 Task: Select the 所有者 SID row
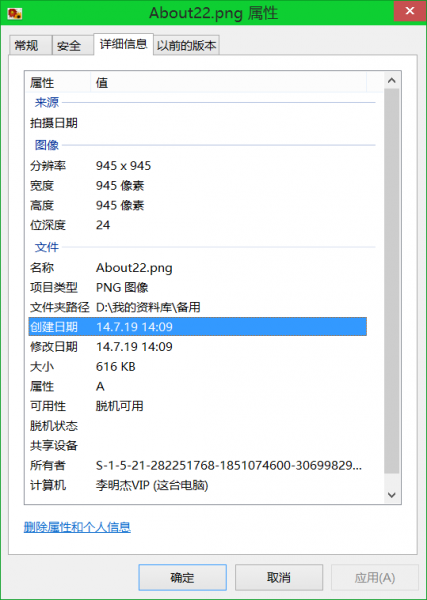198,465
